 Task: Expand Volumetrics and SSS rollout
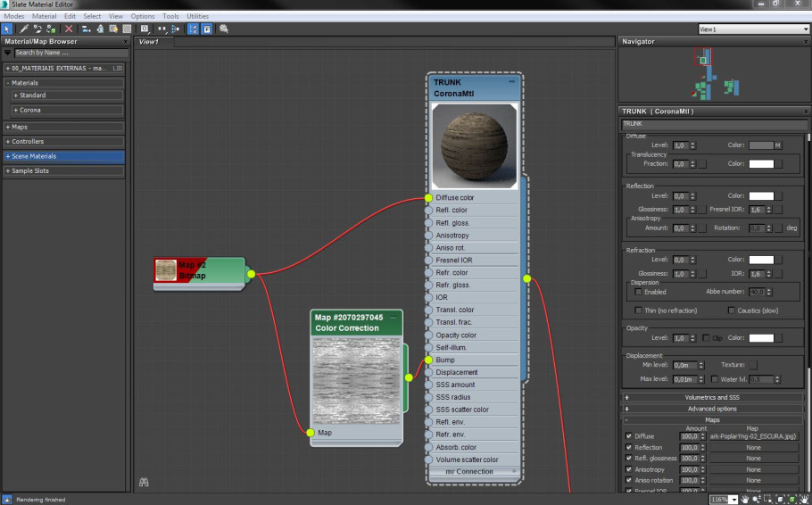click(x=713, y=397)
